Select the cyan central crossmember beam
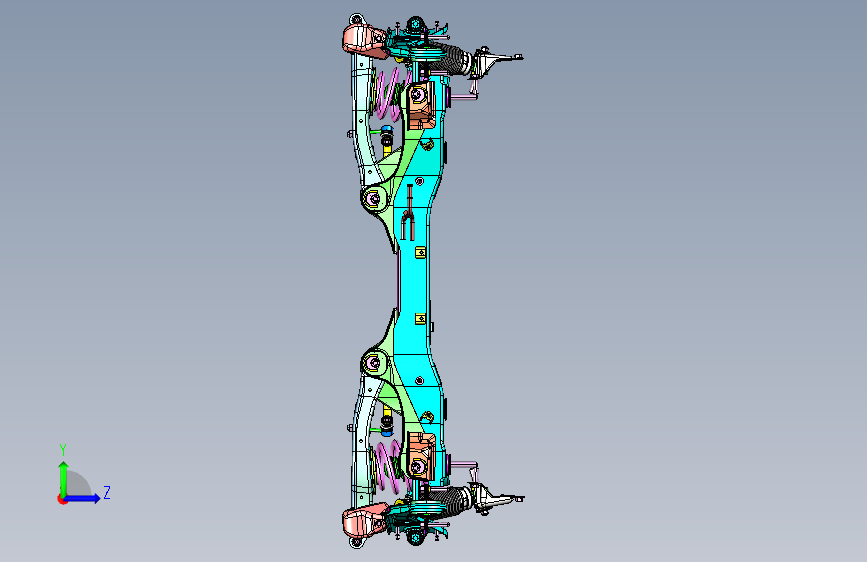This screenshot has height=562, width=867. click(x=415, y=282)
